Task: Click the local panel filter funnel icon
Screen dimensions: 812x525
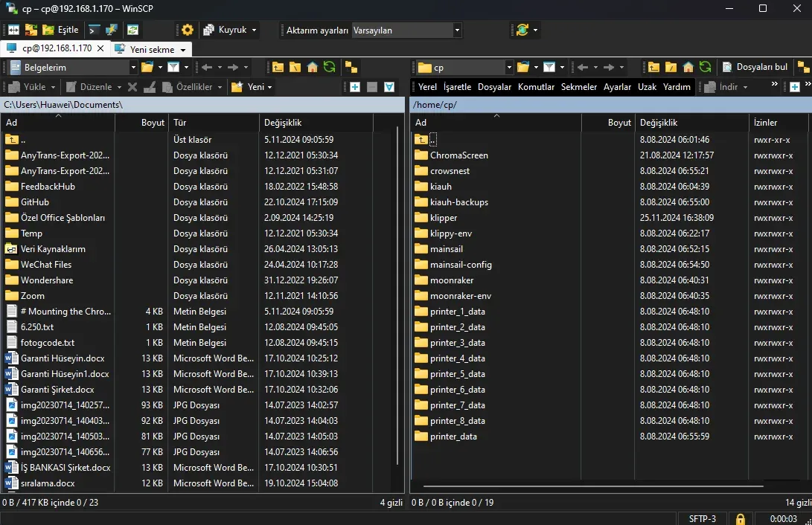Action: click(x=173, y=67)
